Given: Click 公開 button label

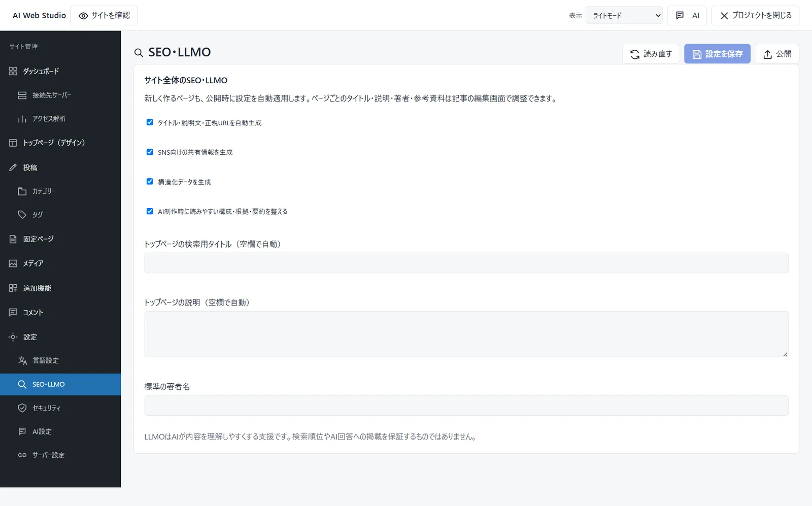Looking at the screenshot, I should (784, 54).
